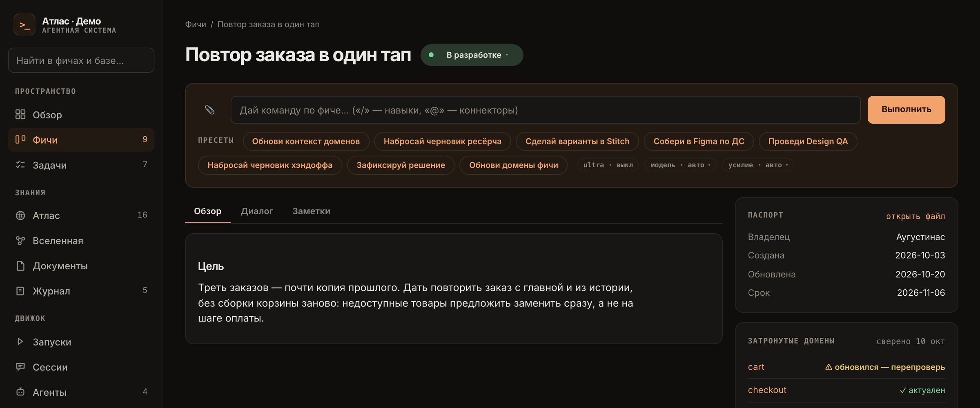Click the Задачи checklist icon
Viewport: 980px width, 408px height.
coord(20,165)
